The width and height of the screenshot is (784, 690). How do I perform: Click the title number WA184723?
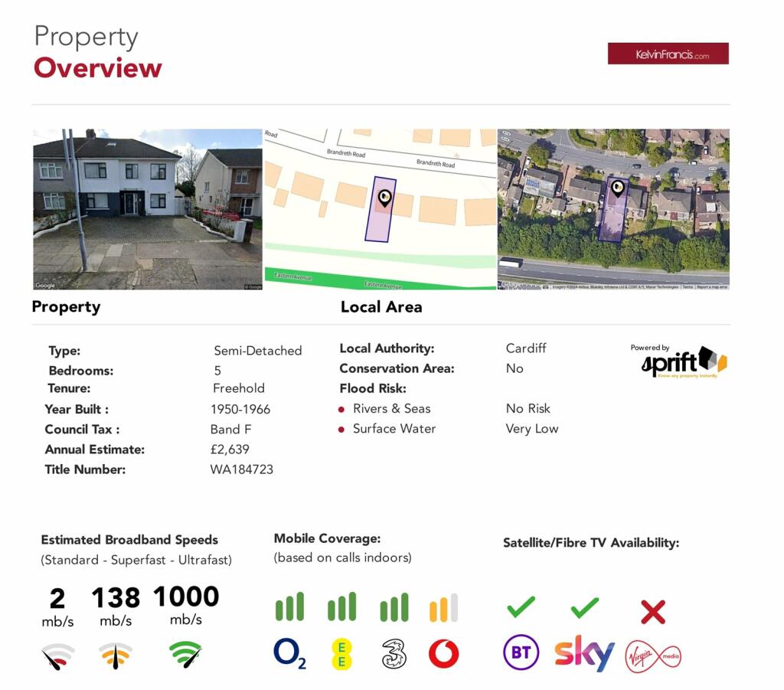click(x=241, y=469)
